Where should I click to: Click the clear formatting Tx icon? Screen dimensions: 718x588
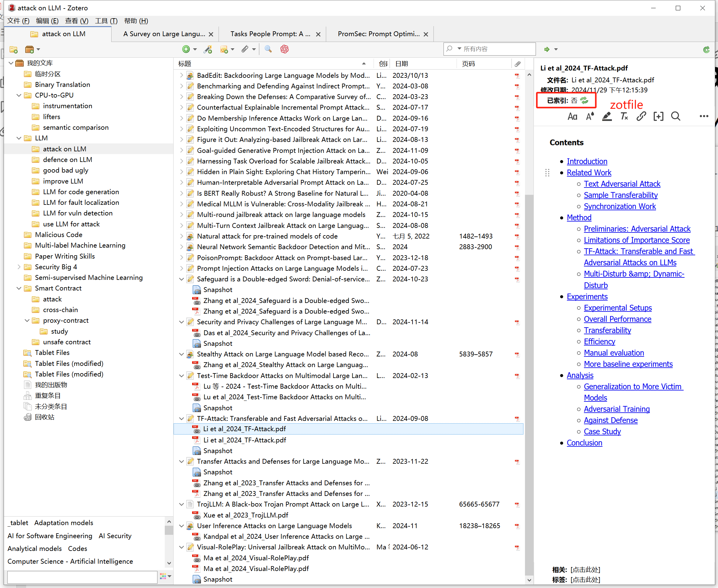(x=624, y=116)
